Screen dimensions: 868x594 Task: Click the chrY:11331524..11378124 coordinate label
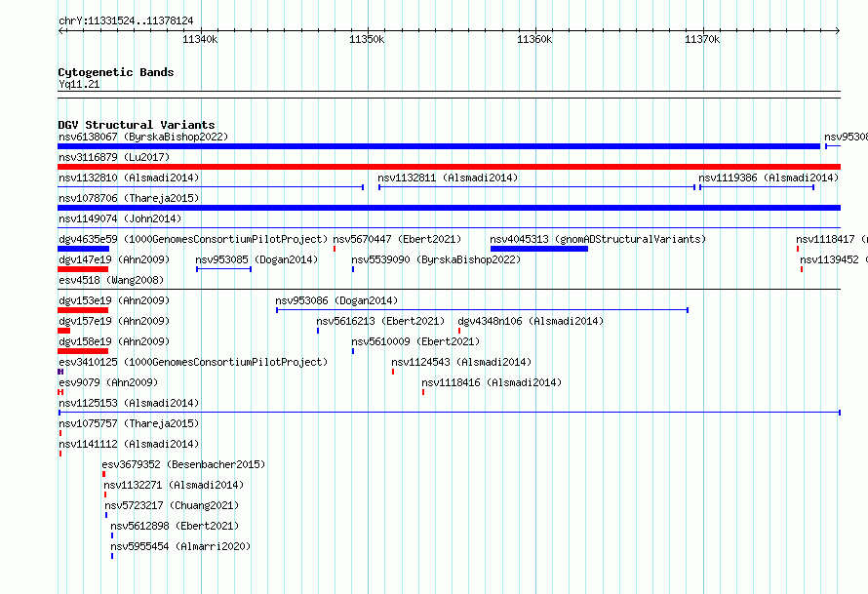126,21
